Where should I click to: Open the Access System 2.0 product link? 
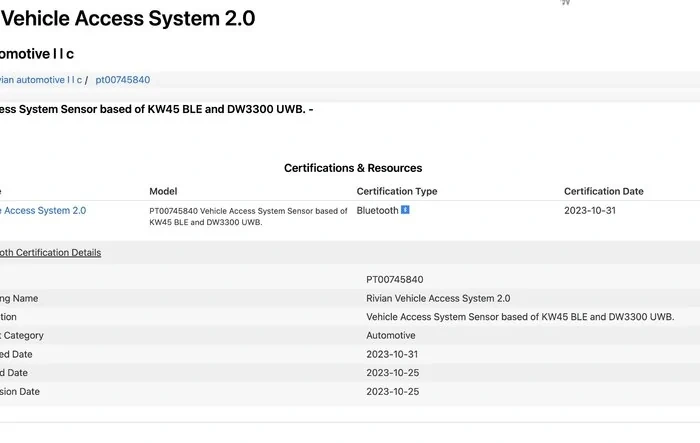tap(43, 210)
